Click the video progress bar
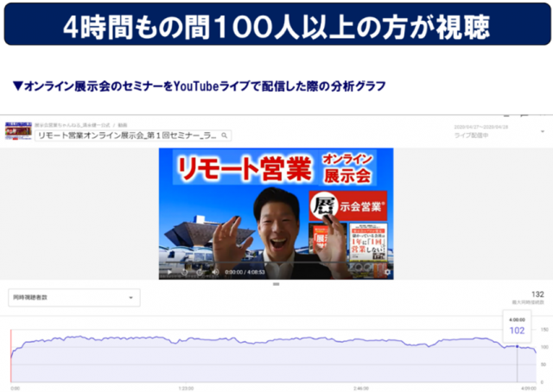553x392 pixels. [x=276, y=263]
